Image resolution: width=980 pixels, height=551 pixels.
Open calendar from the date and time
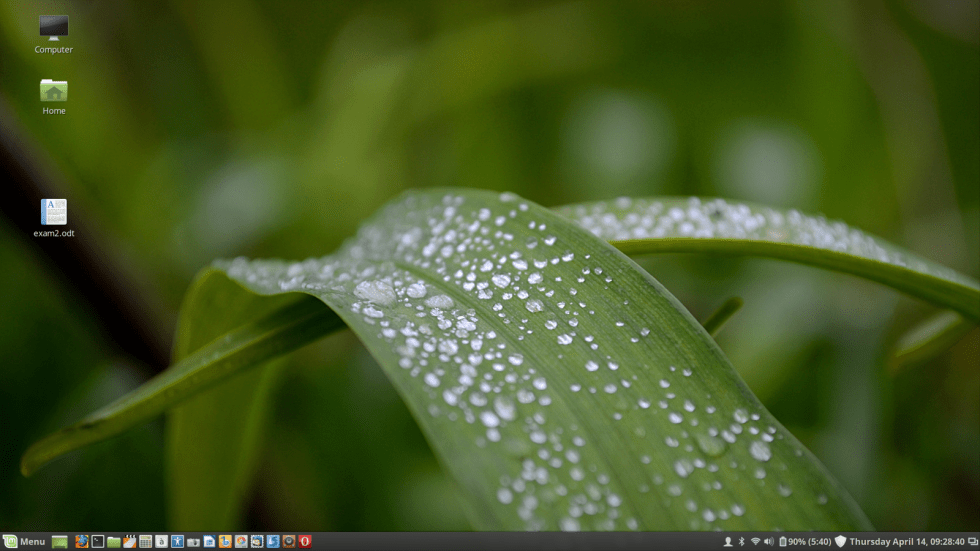pyautogui.click(x=907, y=541)
